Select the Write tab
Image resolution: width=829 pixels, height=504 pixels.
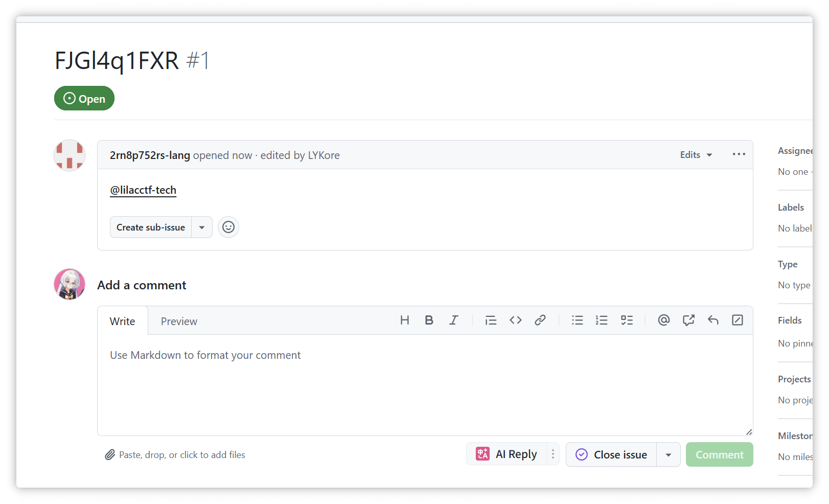coord(123,322)
